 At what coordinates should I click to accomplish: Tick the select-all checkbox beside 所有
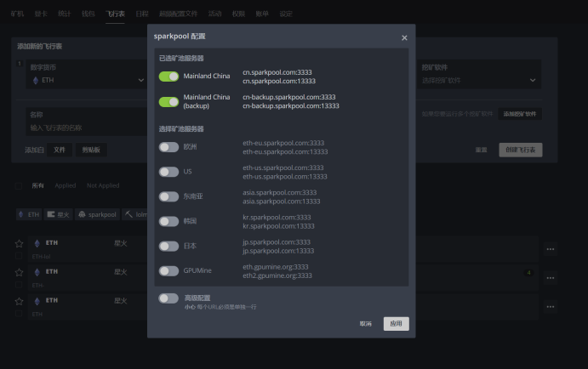pyautogui.click(x=19, y=186)
